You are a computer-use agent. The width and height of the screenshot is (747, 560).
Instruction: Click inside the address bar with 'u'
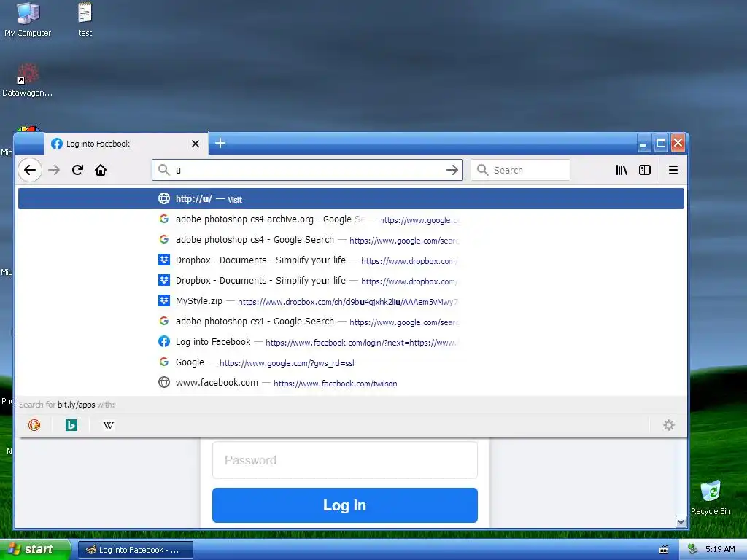coord(307,170)
